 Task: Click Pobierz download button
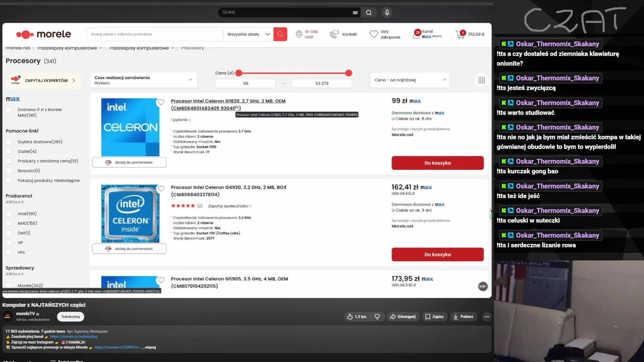pyautogui.click(x=463, y=317)
